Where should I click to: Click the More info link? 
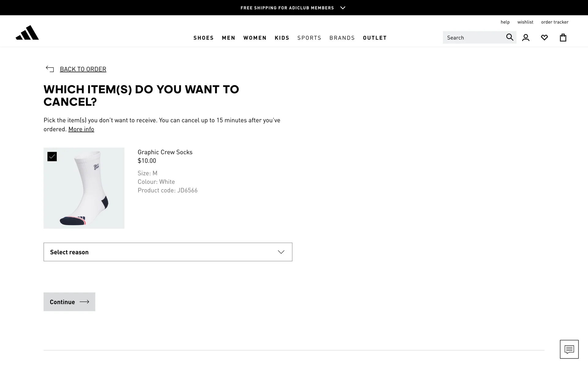pos(81,129)
